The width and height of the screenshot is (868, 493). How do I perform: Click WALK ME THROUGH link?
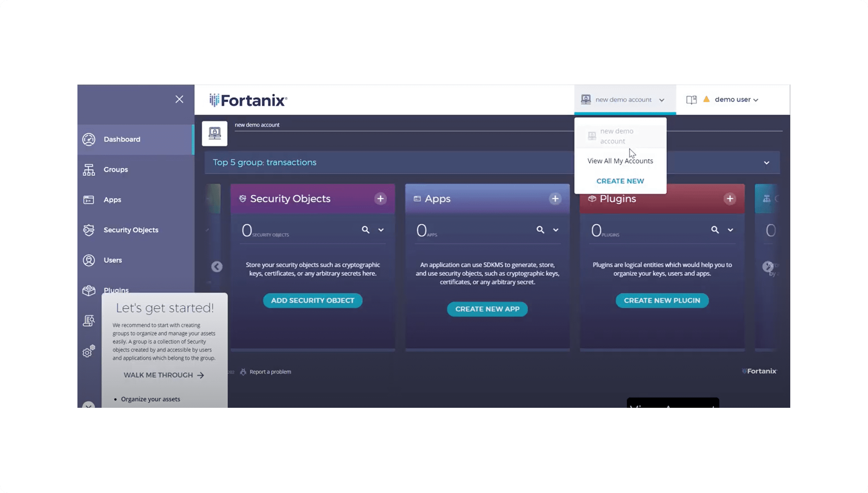[164, 375]
